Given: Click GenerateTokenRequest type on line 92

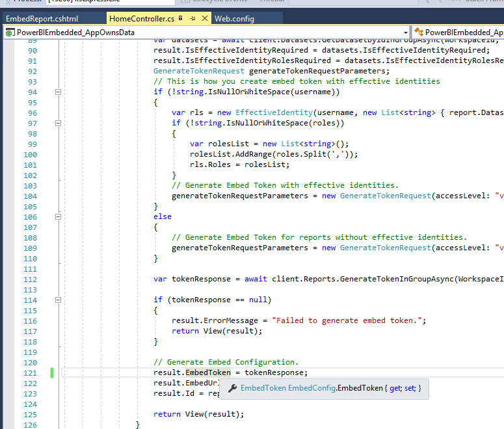Looking at the screenshot, I should 198,71.
